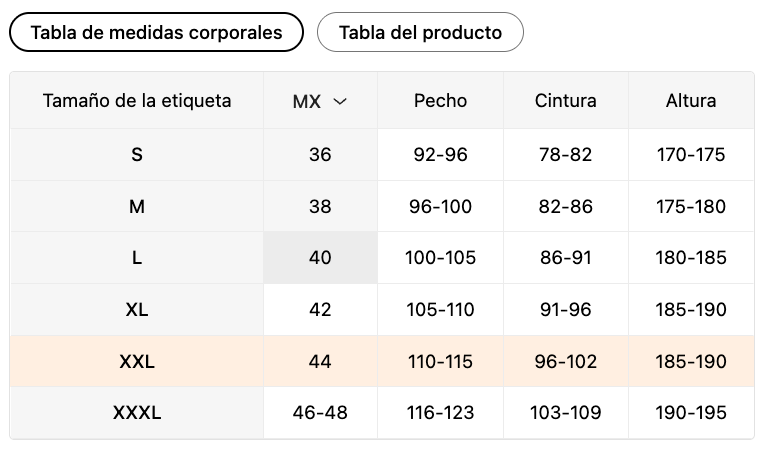Click the 110-115 Pecho value

coord(440,362)
